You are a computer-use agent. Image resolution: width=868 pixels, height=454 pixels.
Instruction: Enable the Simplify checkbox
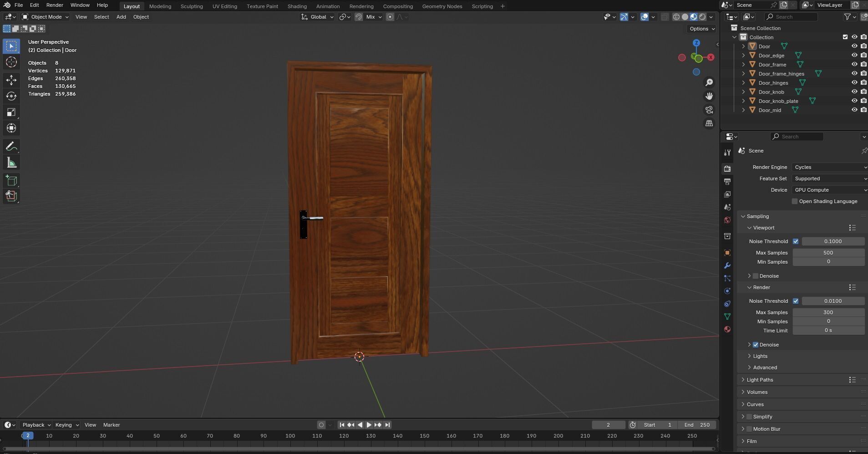tap(749, 417)
